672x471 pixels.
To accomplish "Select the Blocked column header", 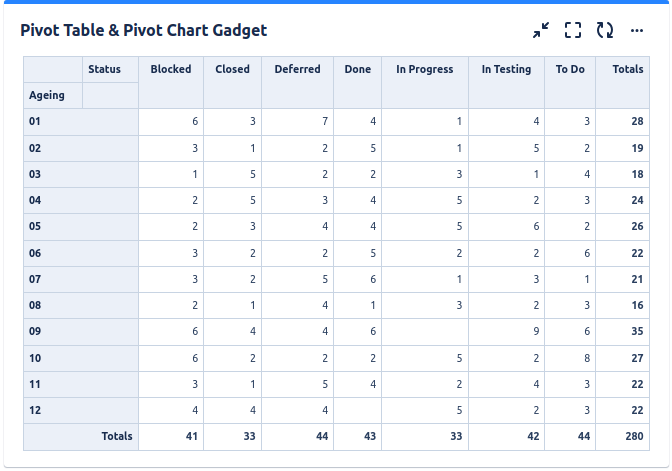I will click(x=171, y=69).
